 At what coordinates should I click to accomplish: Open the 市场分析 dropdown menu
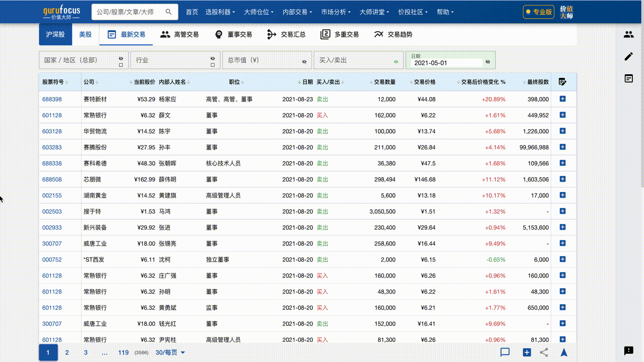point(336,12)
